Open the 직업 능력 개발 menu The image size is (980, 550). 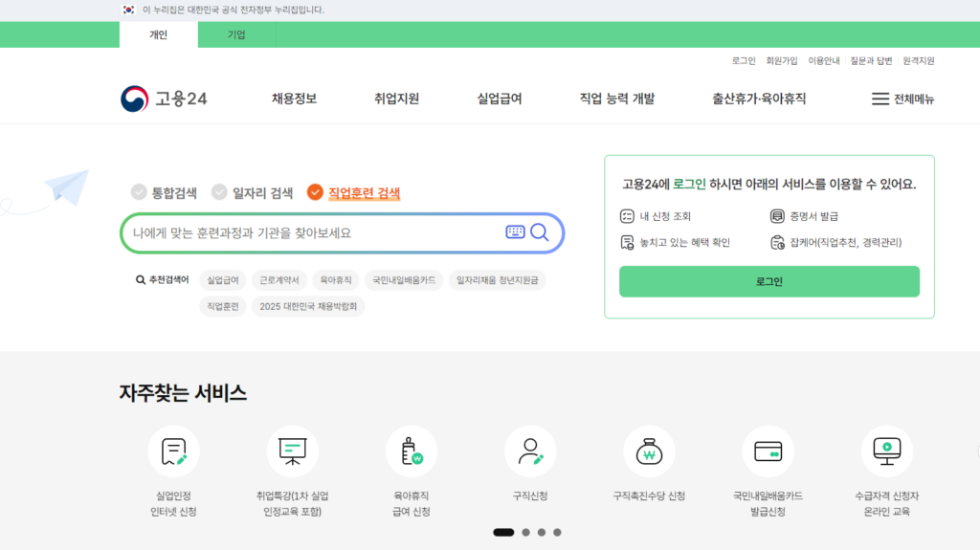(x=617, y=99)
